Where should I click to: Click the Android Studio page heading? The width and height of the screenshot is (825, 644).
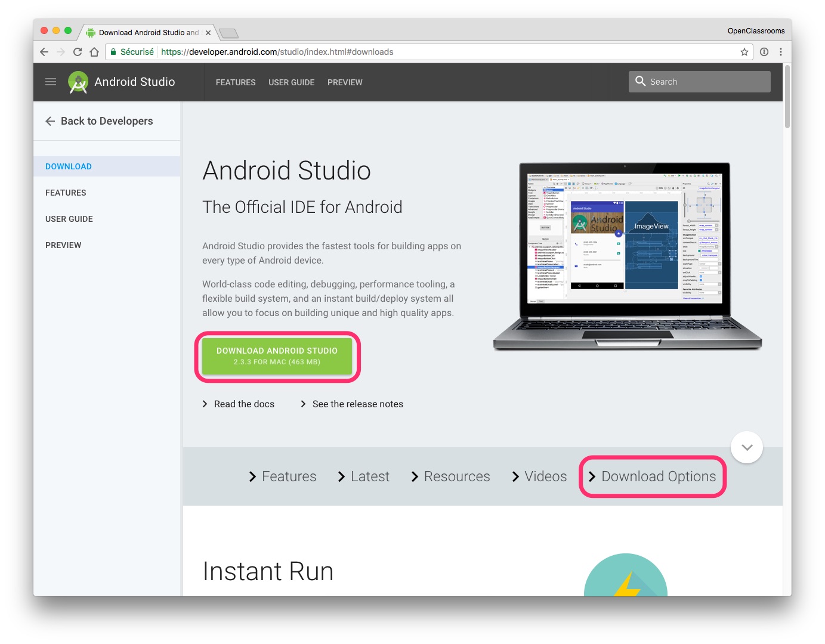coord(286,171)
